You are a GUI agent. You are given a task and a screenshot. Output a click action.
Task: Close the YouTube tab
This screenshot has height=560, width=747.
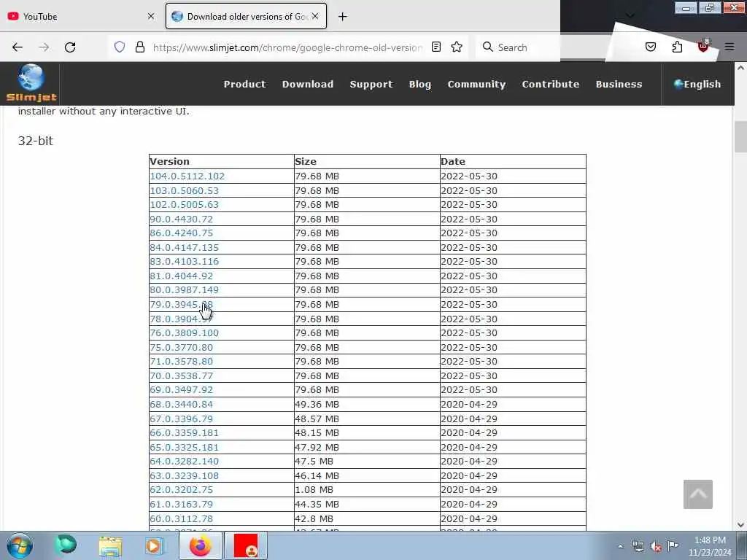point(150,16)
